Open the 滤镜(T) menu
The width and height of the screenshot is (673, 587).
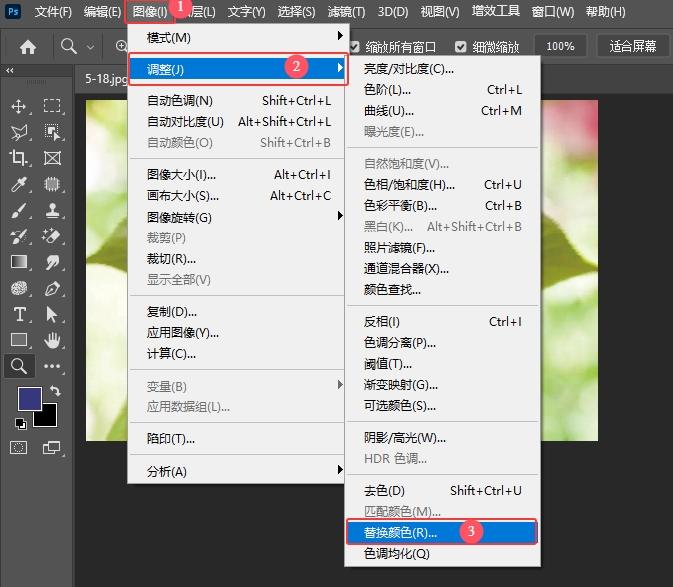(x=346, y=12)
